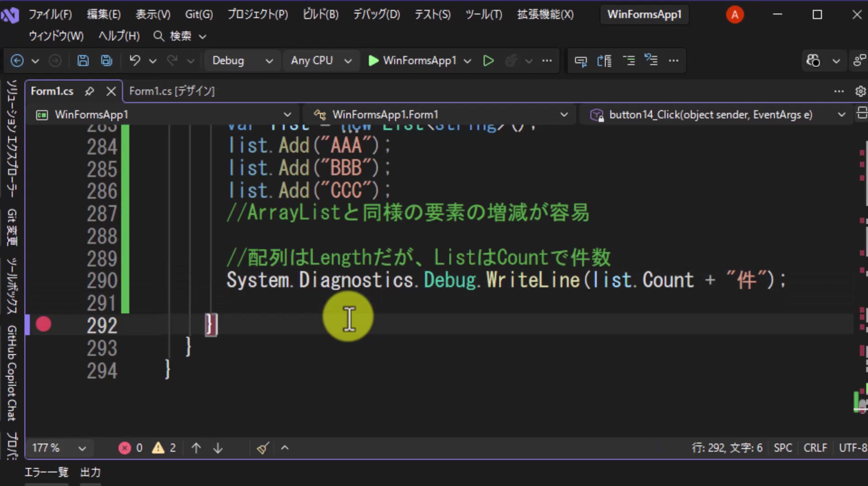Click the undo icon
Image resolution: width=868 pixels, height=486 pixels.
135,61
